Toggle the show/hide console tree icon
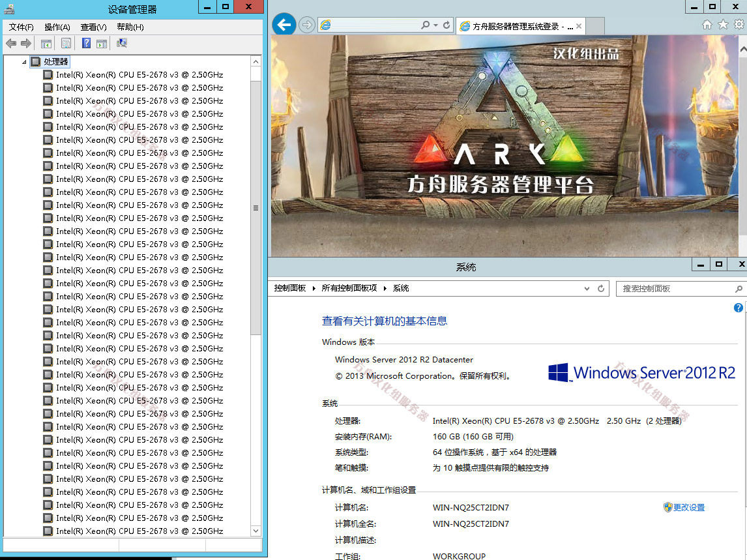This screenshot has width=747, height=560. 46,44
